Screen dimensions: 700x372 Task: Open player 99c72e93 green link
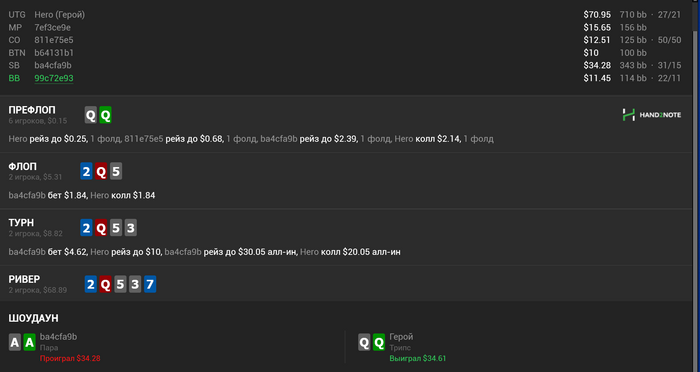click(x=54, y=78)
